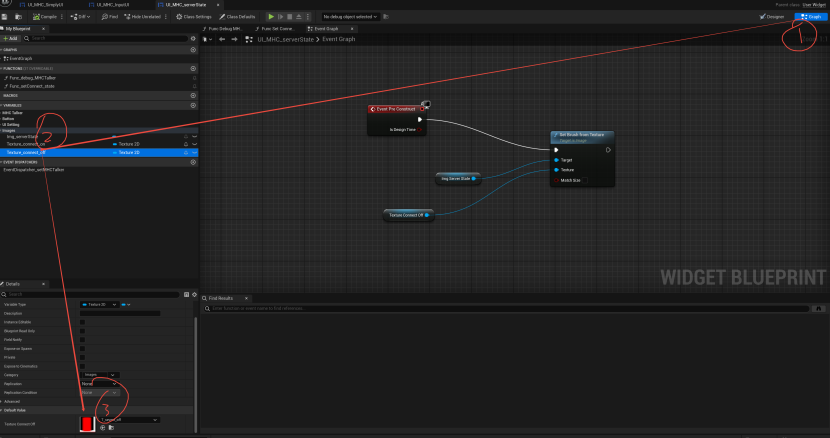This screenshot has height=438, width=830.
Task: Click the Save icon in the toolbar
Action: pos(6,17)
